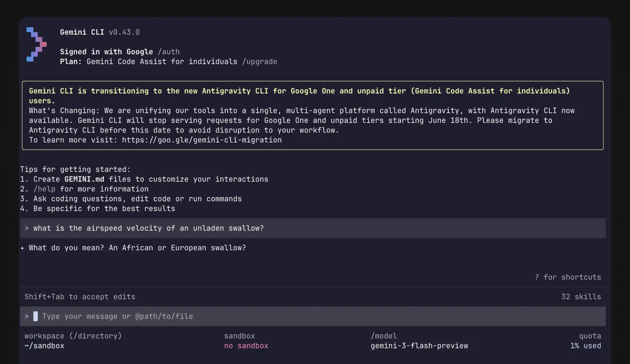
Task: Click the 'Plan:' label
Action: (71, 62)
